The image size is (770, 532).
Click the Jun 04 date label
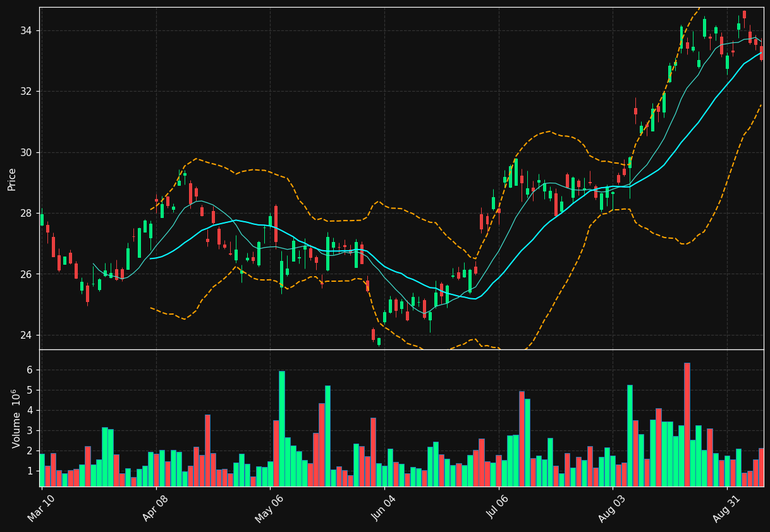pos(383,507)
